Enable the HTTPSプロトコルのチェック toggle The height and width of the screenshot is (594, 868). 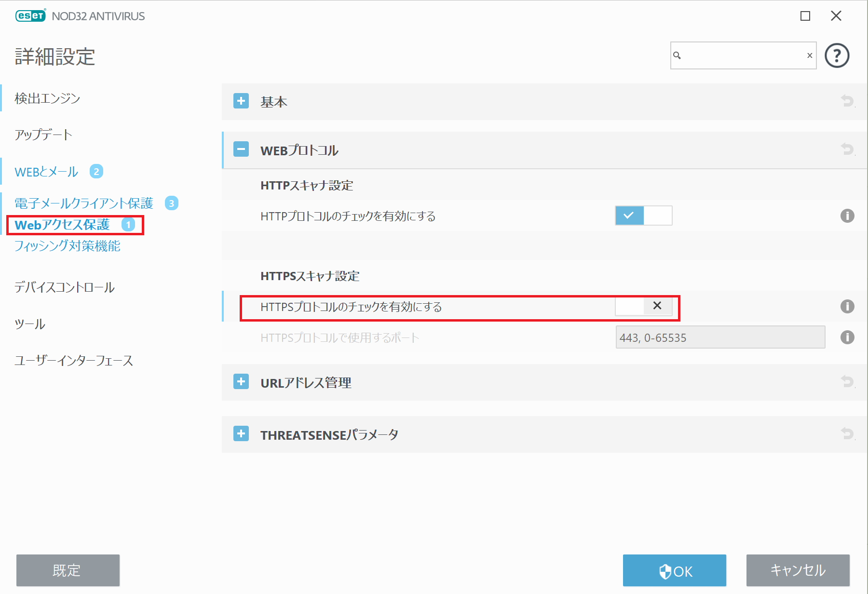(643, 306)
